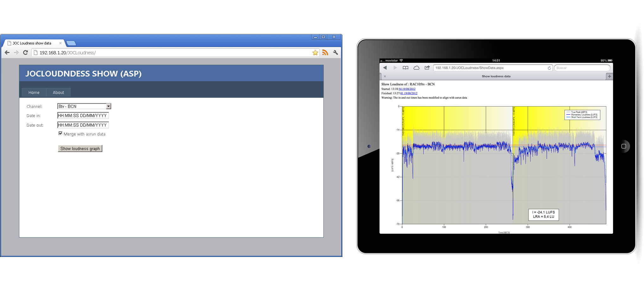Bookmark page using the star icon
This screenshot has height=295, width=644.
click(315, 53)
